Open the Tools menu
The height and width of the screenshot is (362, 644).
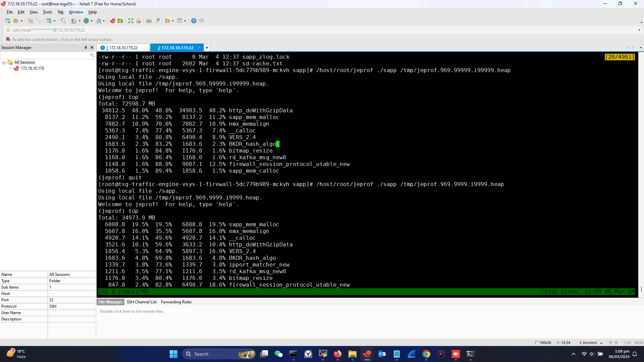47,12
